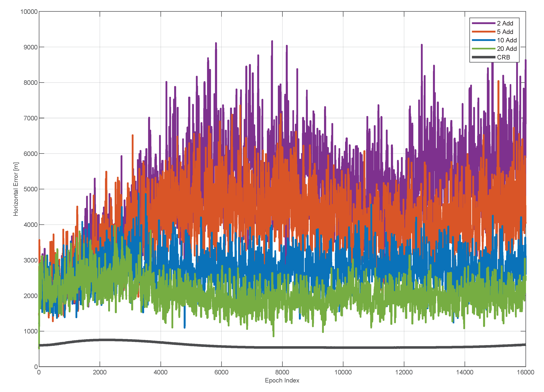This screenshot has width=544, height=392.
Task: Click the 'Epoch Index' x-axis label
Action: (282, 381)
